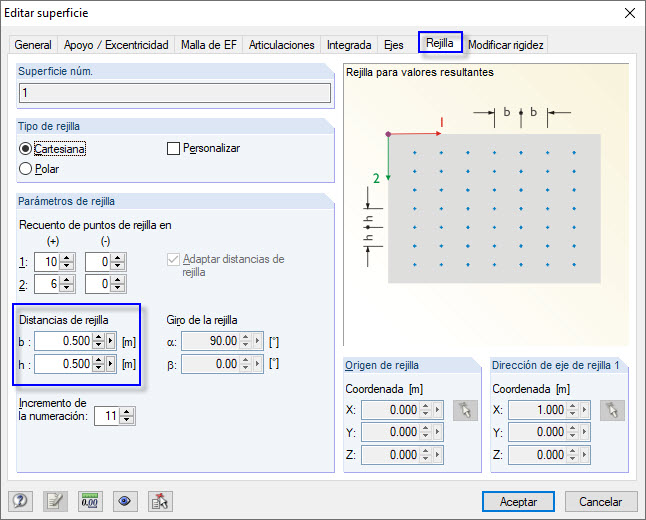The image size is (646, 520).
Task: Click the Dirección de eje Z field
Action: (x=537, y=454)
